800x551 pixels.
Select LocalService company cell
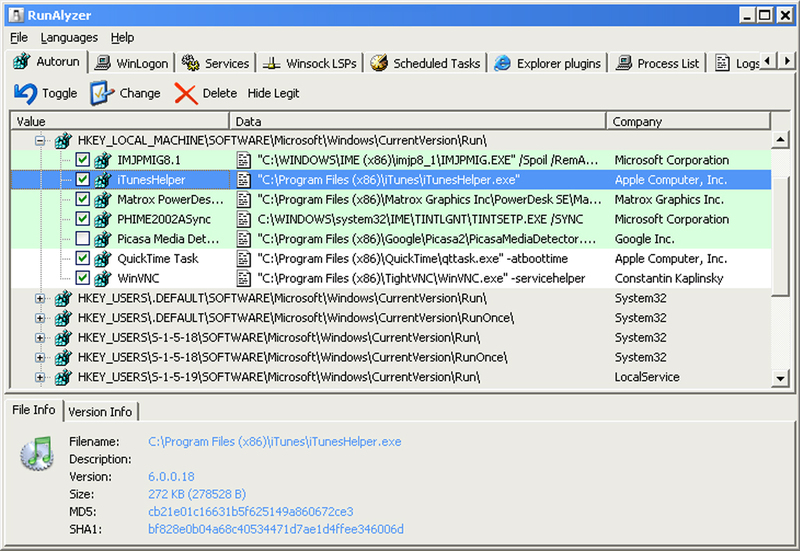[647, 377]
